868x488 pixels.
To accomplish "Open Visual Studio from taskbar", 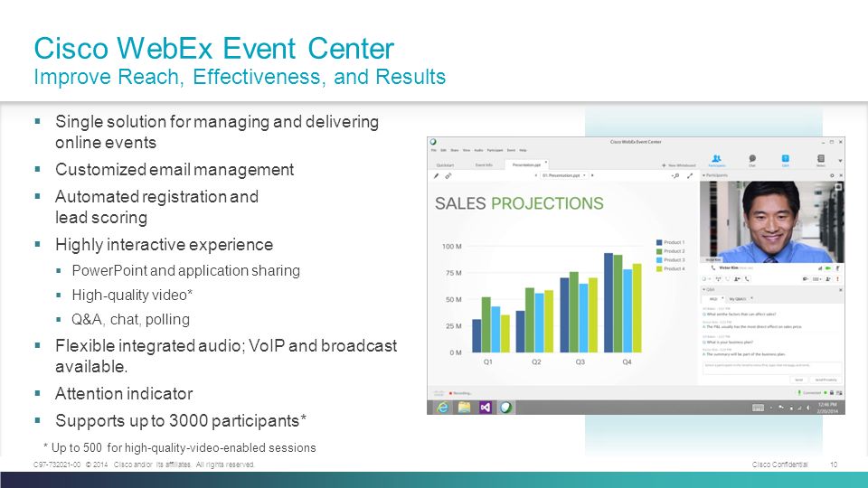I will pyautogui.click(x=485, y=408).
